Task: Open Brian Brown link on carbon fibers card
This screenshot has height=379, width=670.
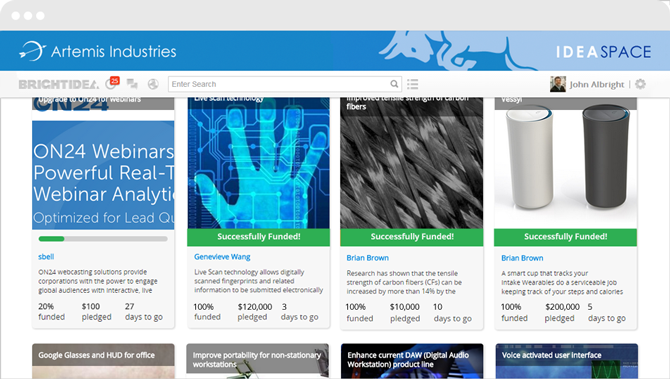Action: click(x=367, y=258)
